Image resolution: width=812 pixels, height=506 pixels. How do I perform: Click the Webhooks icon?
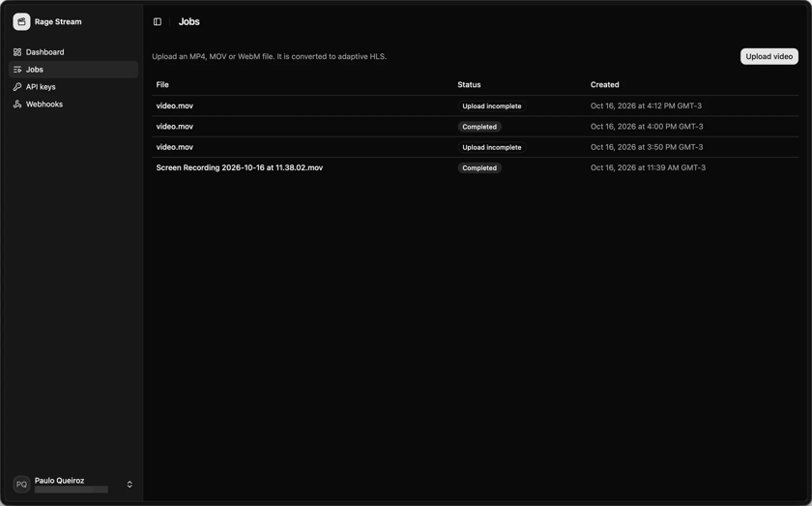(17, 104)
